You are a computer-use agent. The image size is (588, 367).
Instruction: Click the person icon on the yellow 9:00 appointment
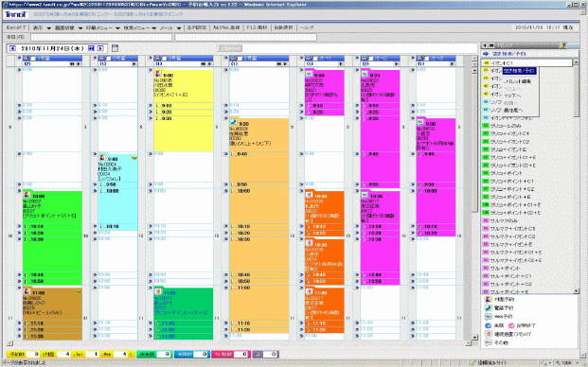159,74
